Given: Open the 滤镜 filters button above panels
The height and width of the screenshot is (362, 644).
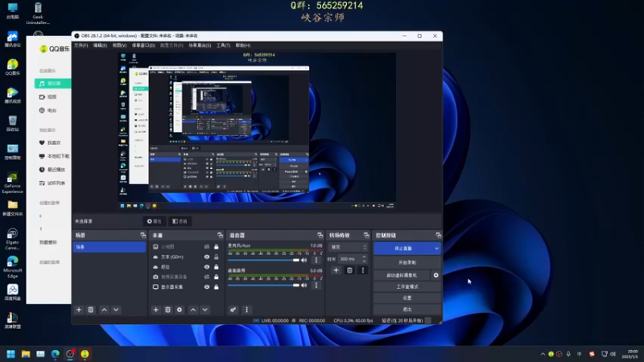Looking at the screenshot, I should tap(180, 221).
